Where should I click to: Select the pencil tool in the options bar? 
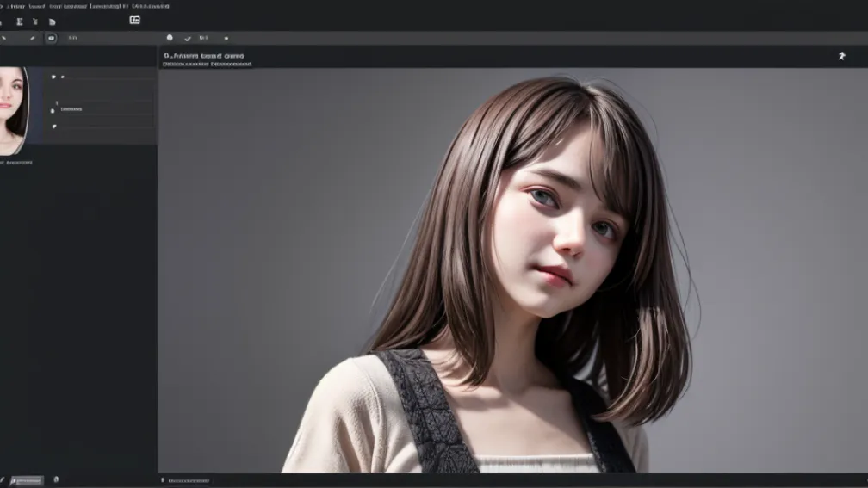(x=33, y=38)
